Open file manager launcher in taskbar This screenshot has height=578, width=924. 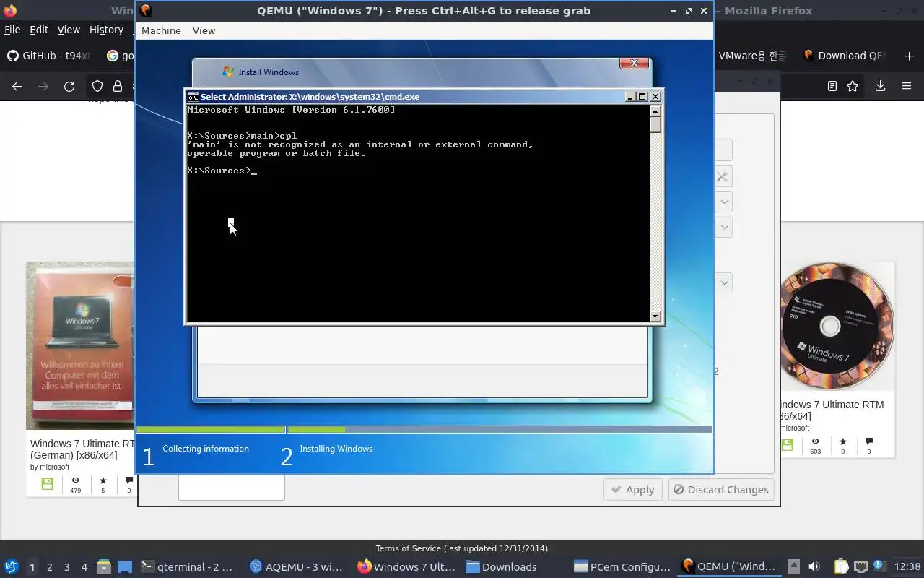pos(103,566)
